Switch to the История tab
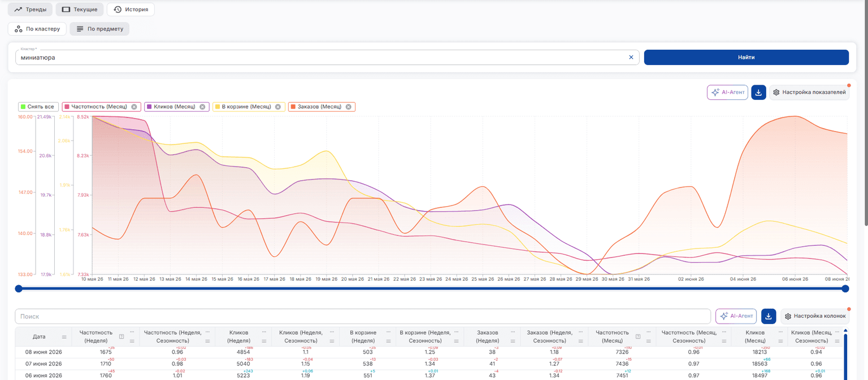The width and height of the screenshot is (868, 380). [131, 10]
